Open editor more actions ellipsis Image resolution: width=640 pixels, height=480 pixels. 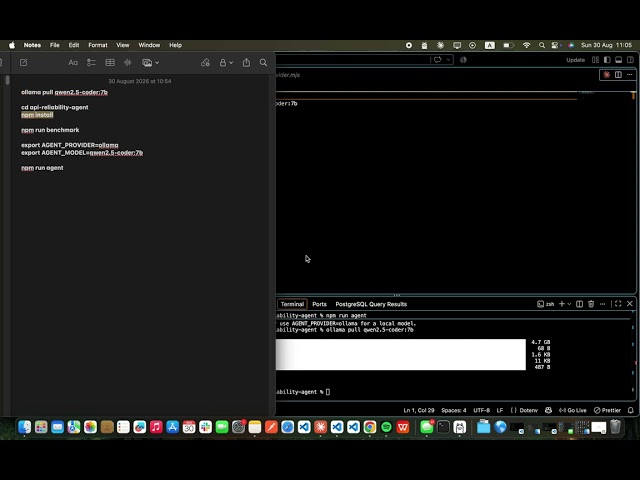(630, 75)
